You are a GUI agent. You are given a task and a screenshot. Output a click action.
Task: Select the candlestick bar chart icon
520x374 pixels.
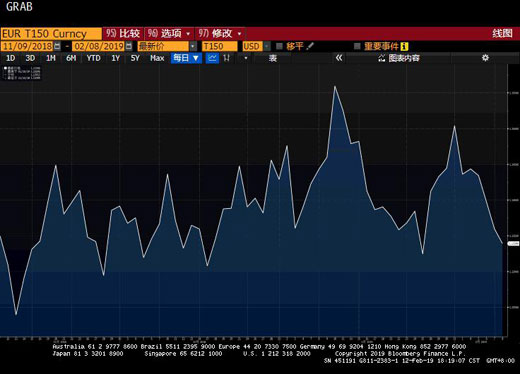click(227, 58)
